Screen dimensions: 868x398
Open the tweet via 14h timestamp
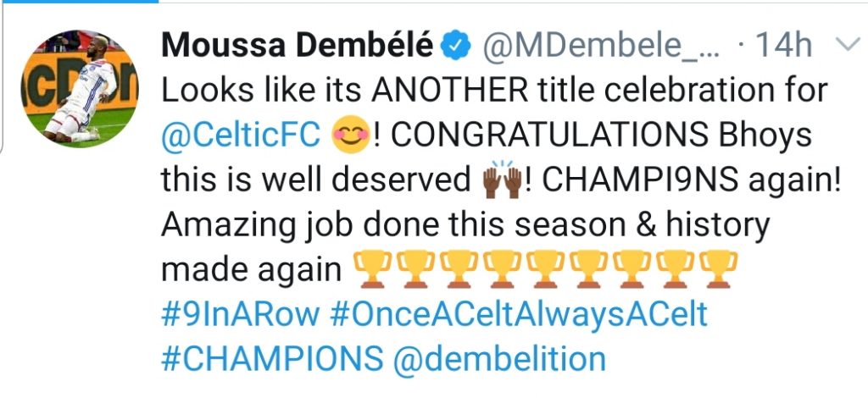(785, 46)
